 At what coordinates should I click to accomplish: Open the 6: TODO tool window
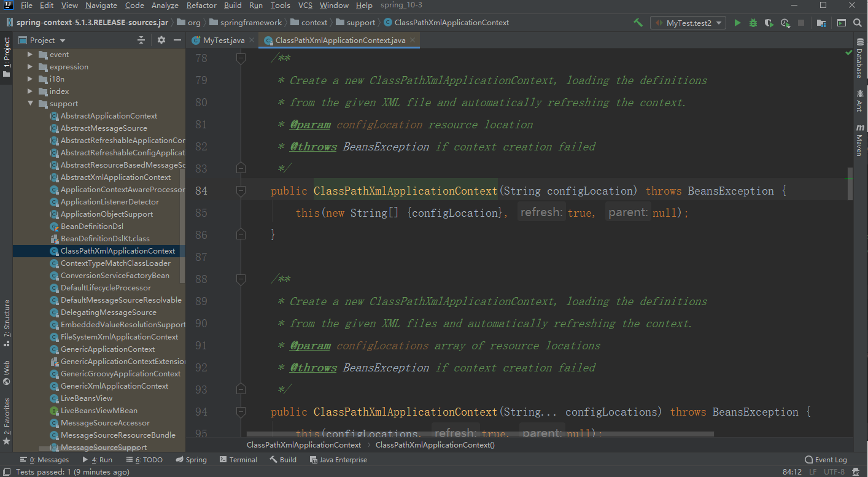coord(144,460)
